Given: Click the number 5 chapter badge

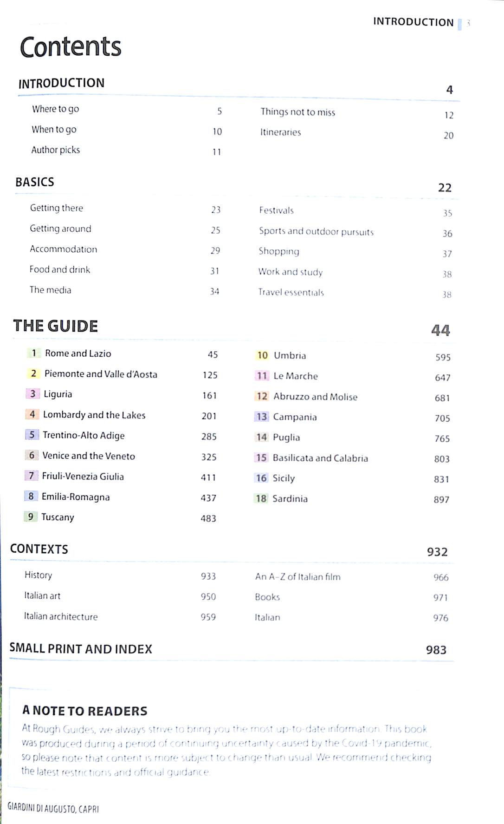Looking at the screenshot, I should [x=32, y=435].
